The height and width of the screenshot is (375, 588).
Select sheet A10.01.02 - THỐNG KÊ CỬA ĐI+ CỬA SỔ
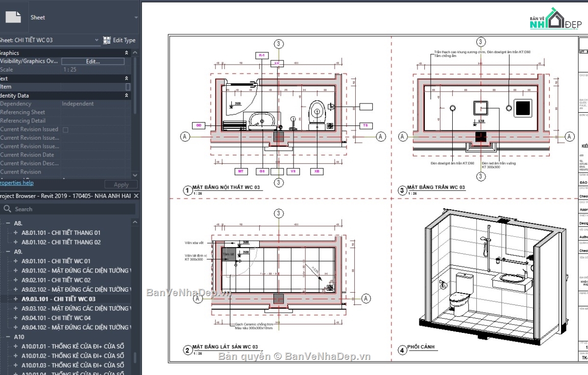tap(73, 356)
